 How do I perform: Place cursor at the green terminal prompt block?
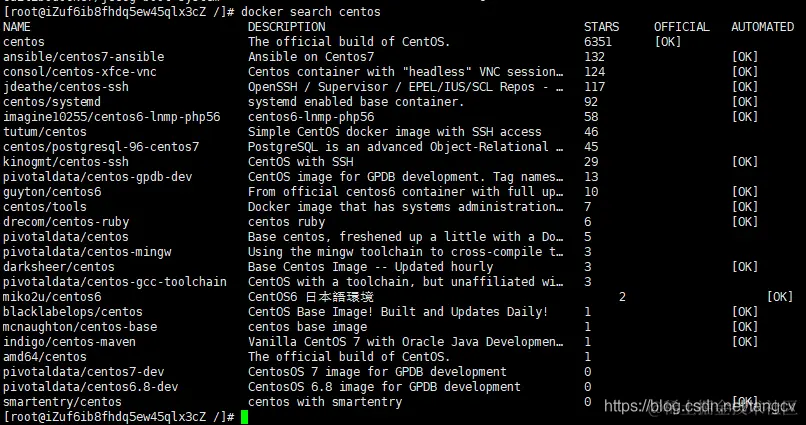pos(244,417)
